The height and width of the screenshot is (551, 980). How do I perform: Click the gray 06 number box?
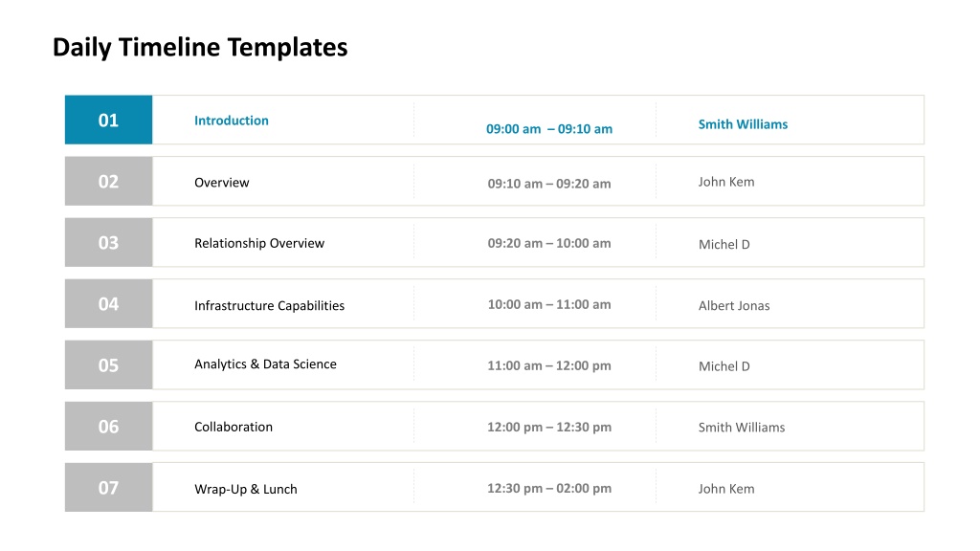click(109, 426)
